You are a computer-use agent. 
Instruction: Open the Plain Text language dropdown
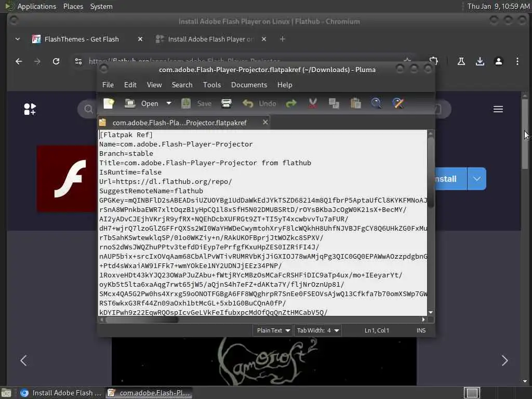(273, 330)
